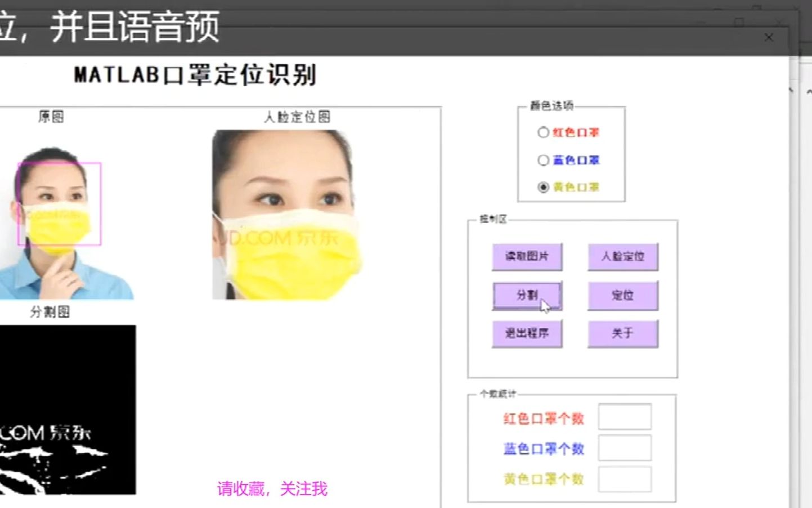Select the 红色口罩 radio option
Viewport: 812px width, 508px height.
[x=543, y=132]
